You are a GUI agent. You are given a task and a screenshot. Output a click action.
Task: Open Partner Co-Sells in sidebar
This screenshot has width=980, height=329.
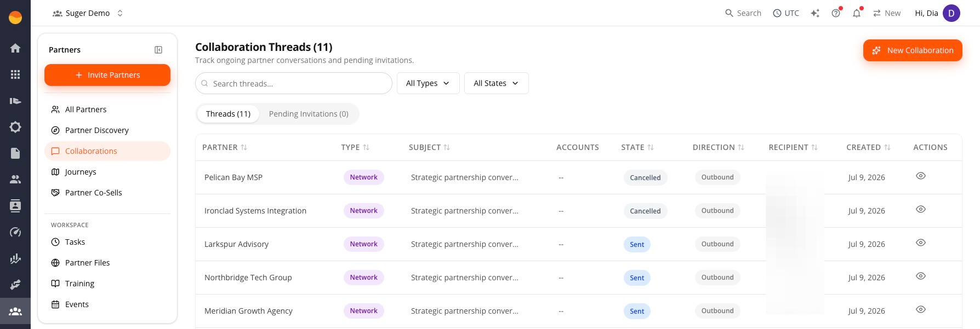[107, 193]
